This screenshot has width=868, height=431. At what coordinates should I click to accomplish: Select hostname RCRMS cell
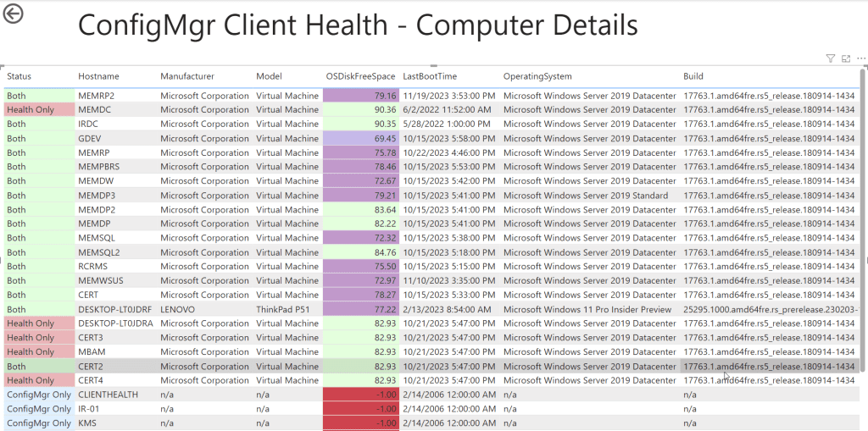coord(116,266)
